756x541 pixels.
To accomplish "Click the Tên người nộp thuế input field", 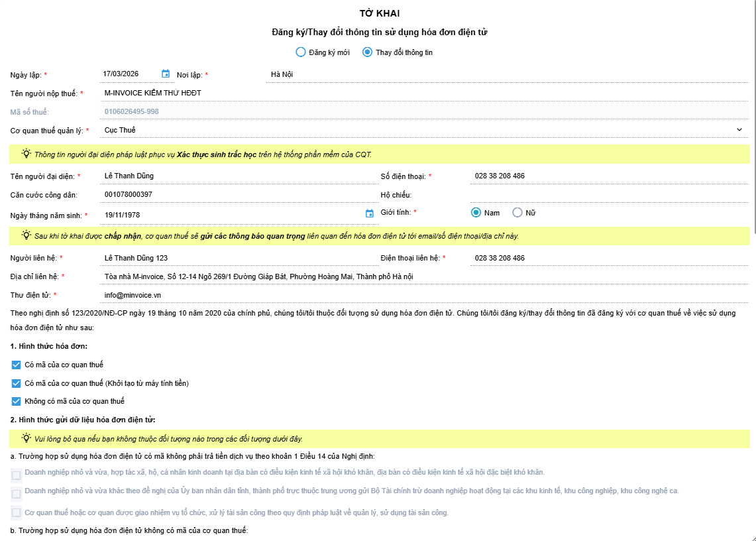I will [424, 93].
